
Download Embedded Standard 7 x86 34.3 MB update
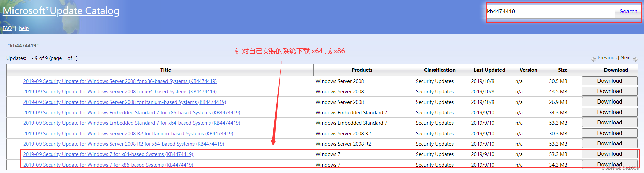[x=610, y=112]
